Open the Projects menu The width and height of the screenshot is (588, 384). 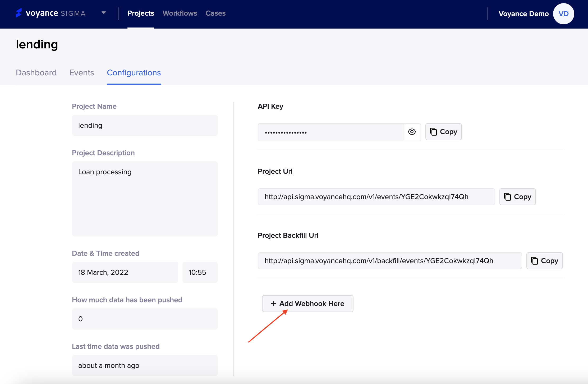coord(141,13)
